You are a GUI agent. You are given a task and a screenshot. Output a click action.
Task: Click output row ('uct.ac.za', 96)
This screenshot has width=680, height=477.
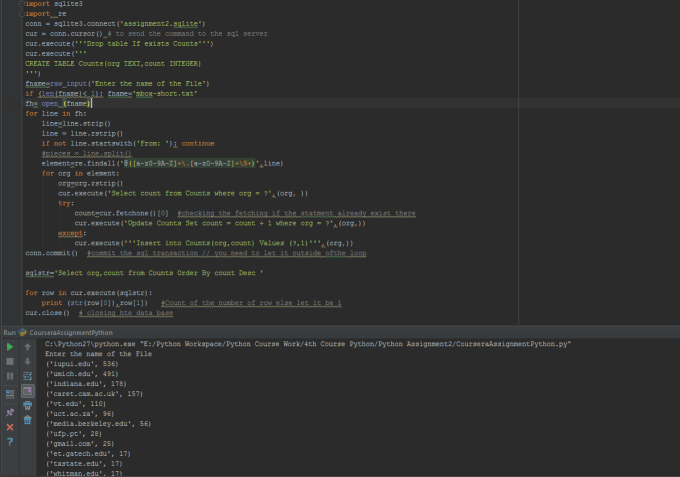[x=80, y=414]
